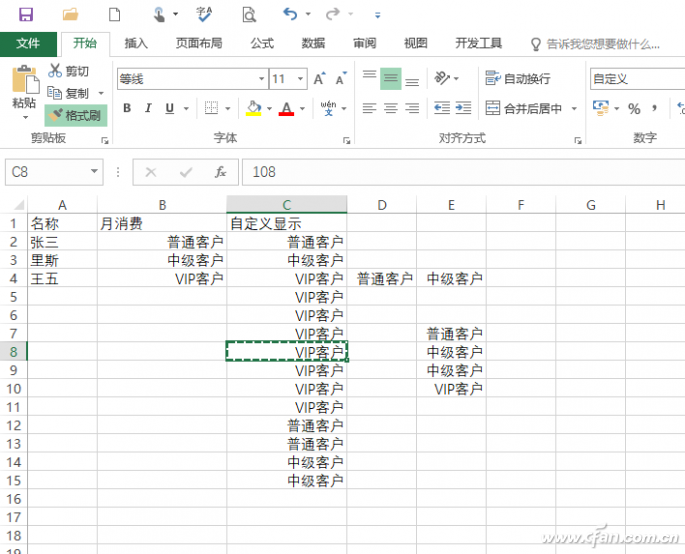Click the Borders icon
685x554 pixels.
(x=211, y=108)
